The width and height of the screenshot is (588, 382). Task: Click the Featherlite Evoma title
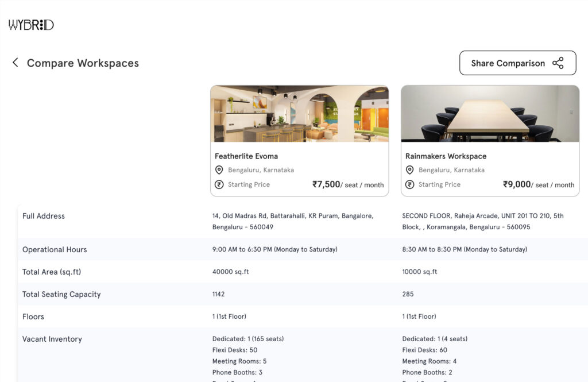(246, 156)
